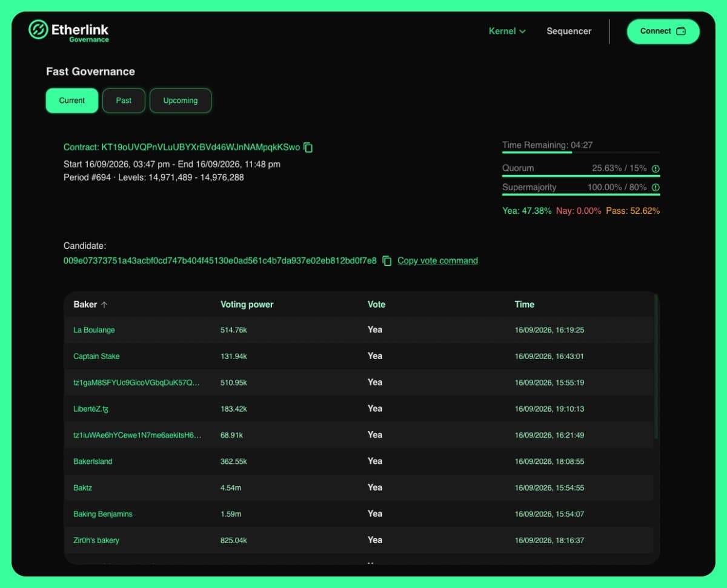Viewport: 727px width, 588px height.
Task: Click the Fast Governance heading
Action: [x=90, y=71]
